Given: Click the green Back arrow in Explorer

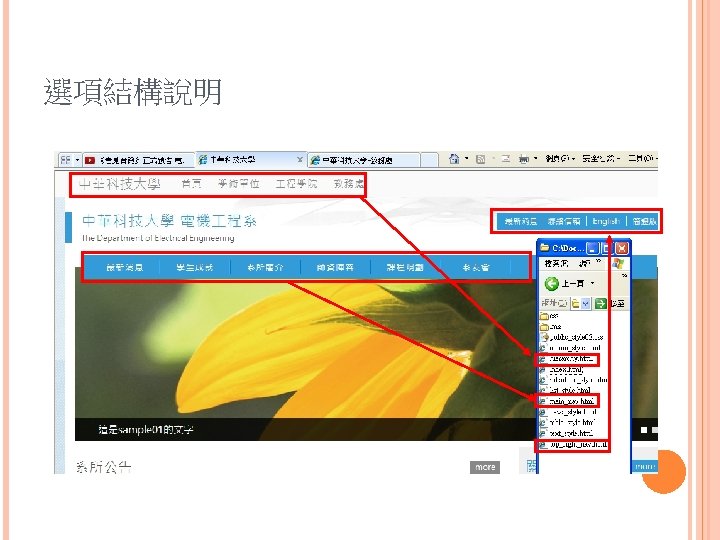Looking at the screenshot, I should 551,284.
